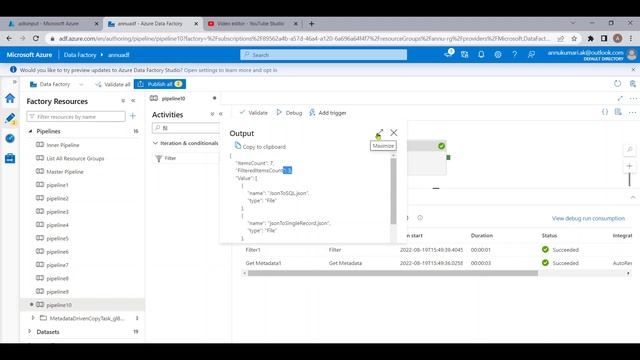The height and width of the screenshot is (360, 640).
Task: Collapse Iteration & conditionals section
Action: click(155, 143)
